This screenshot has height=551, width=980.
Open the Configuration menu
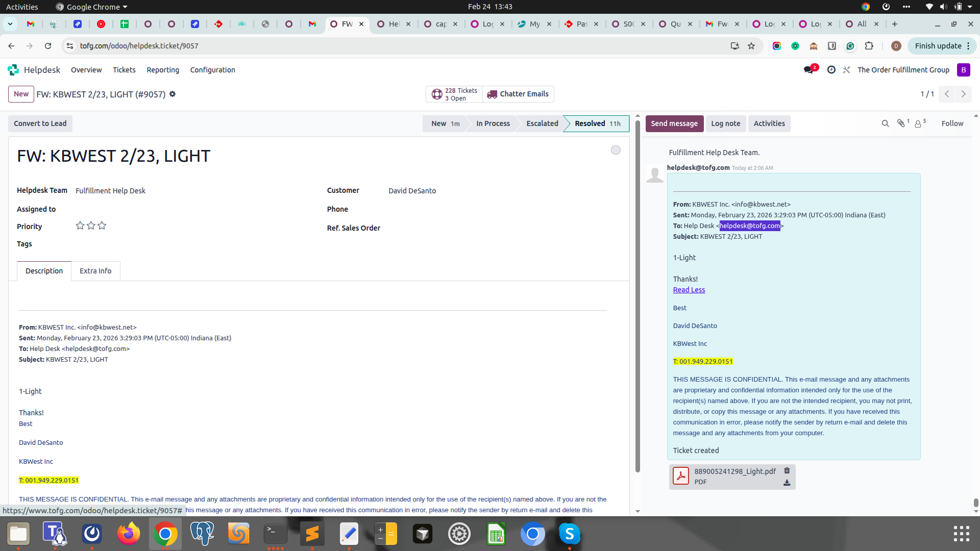pyautogui.click(x=212, y=70)
